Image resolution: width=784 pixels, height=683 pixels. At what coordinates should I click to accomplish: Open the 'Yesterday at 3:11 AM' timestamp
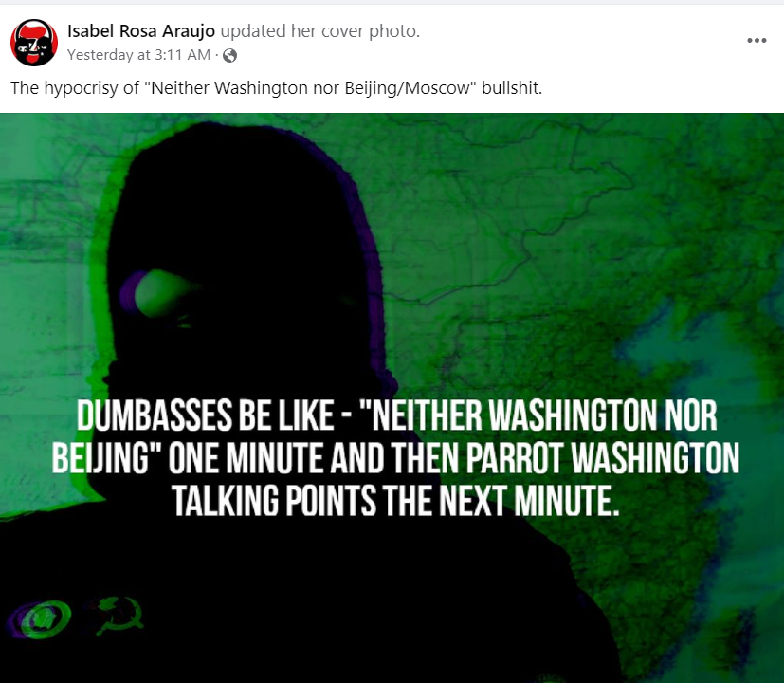point(138,54)
